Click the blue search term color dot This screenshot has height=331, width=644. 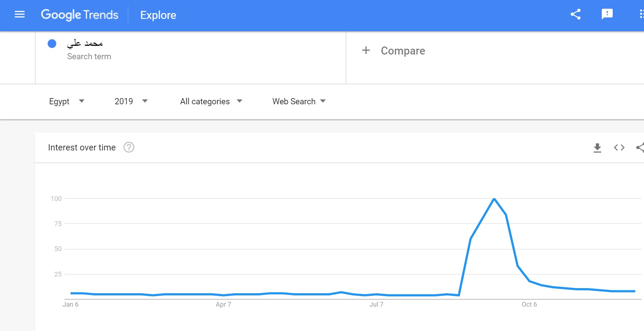(52, 44)
